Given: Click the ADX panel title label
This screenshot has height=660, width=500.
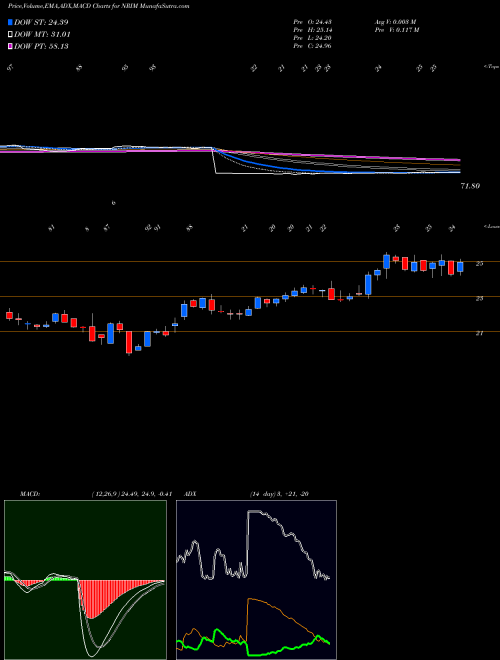Looking at the screenshot, I should (191, 494).
